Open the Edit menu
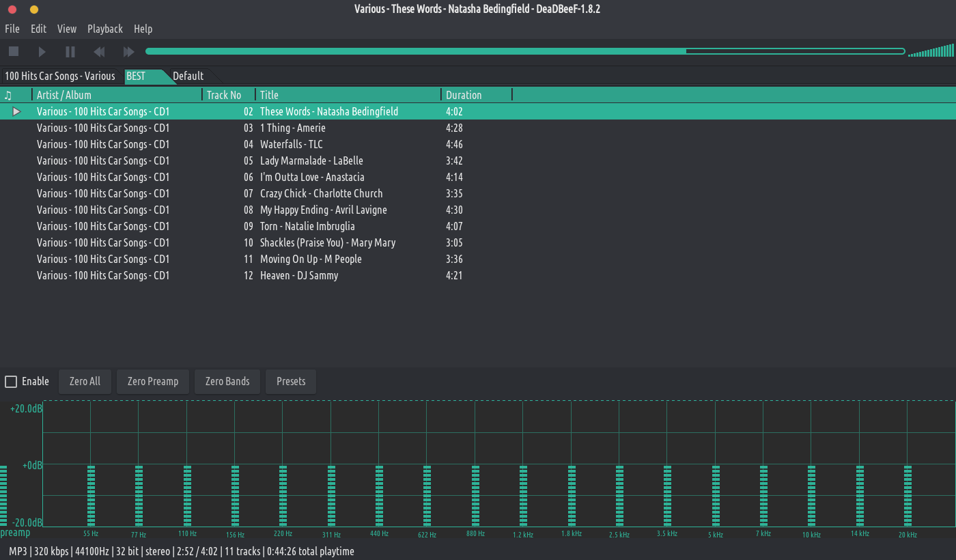Viewport: 956px width, 560px height. [x=38, y=29]
